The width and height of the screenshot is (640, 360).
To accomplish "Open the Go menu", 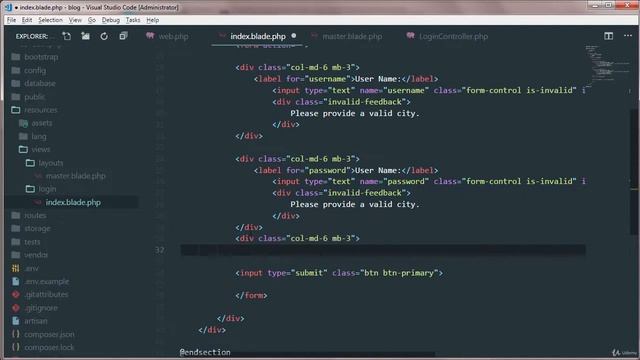I will click(92, 20).
